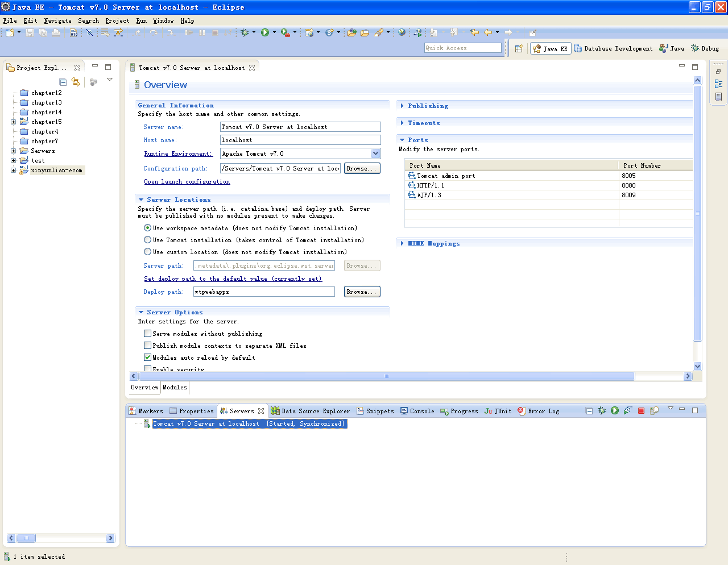Open the Runtime Environment dropdown
Image resolution: width=728 pixels, height=565 pixels.
tap(375, 153)
